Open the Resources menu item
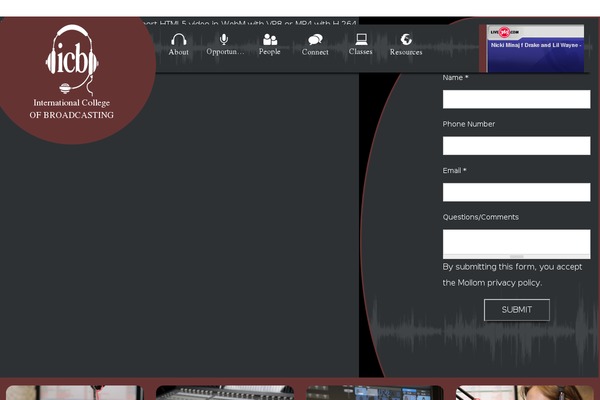 pyautogui.click(x=406, y=52)
